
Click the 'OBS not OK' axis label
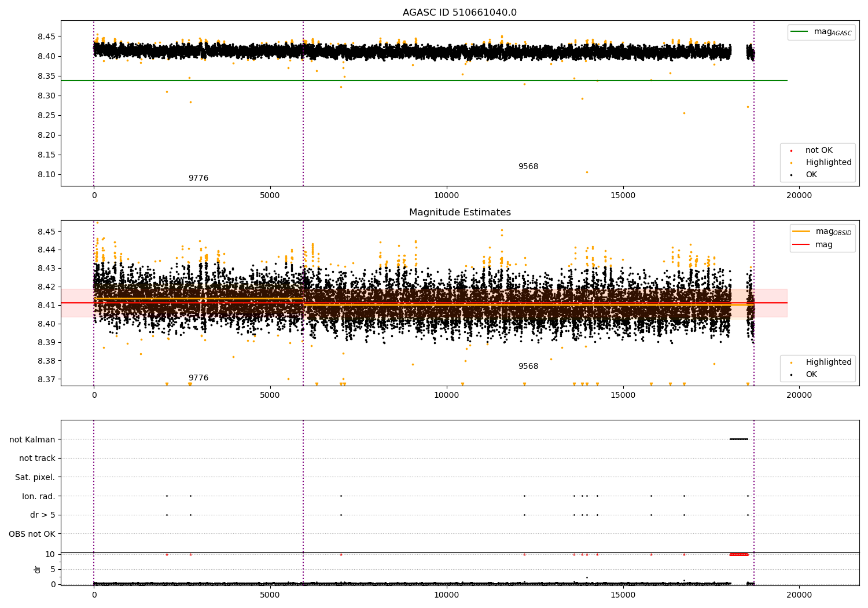[32, 534]
